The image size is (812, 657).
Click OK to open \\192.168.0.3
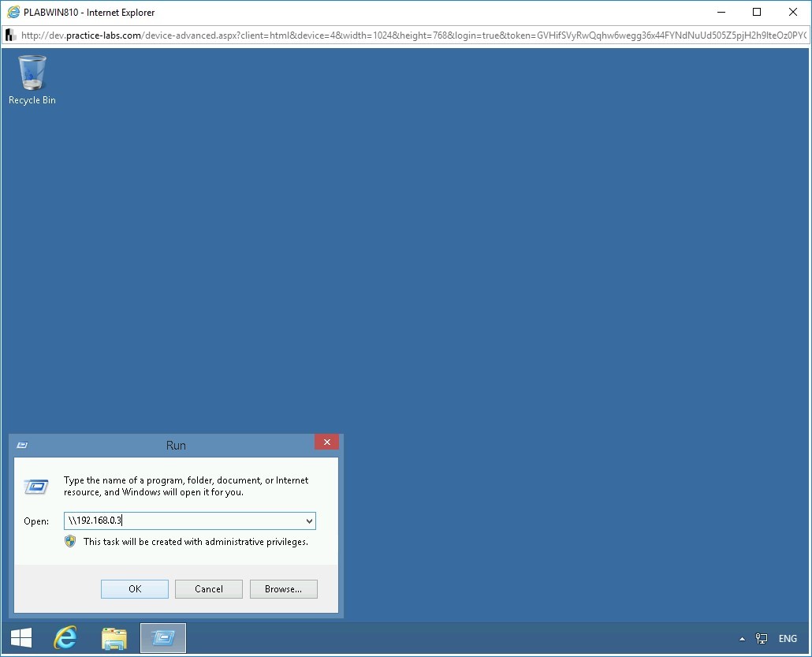tap(134, 588)
